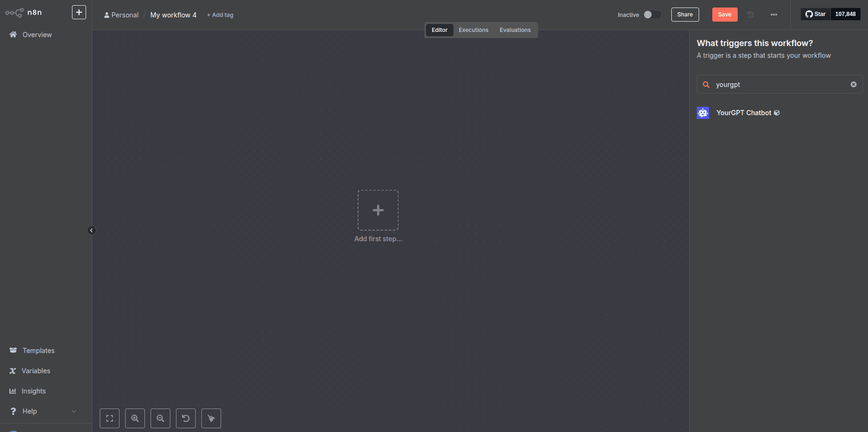The height and width of the screenshot is (432, 868).
Task: Fit the view to the canvas
Action: [x=109, y=418]
